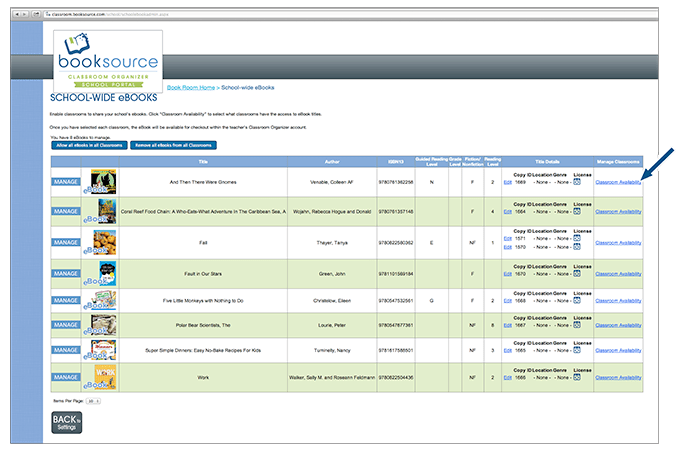Click MANAGE for Coral Reef Food Chain
This screenshot has width=684, height=457.
tap(66, 211)
